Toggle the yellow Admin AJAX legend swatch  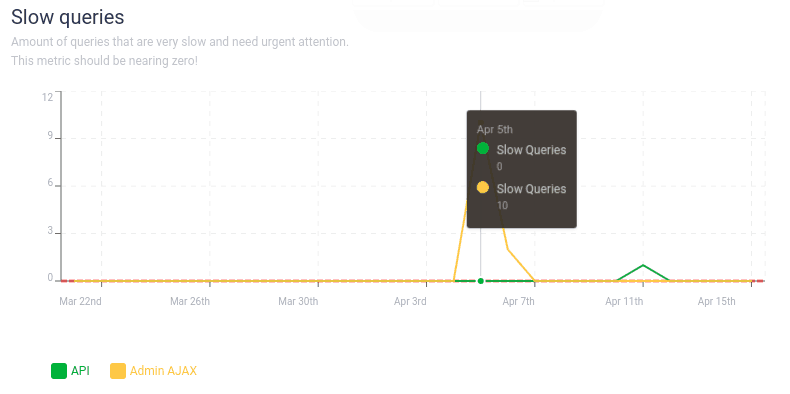tap(118, 371)
